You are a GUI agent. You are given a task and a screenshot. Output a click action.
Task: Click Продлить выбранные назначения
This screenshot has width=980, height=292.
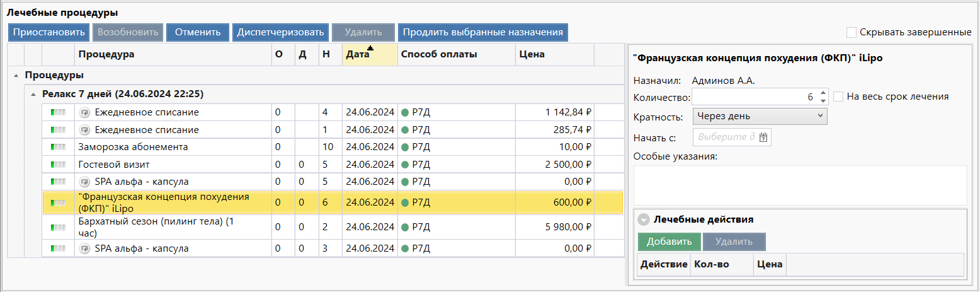482,32
